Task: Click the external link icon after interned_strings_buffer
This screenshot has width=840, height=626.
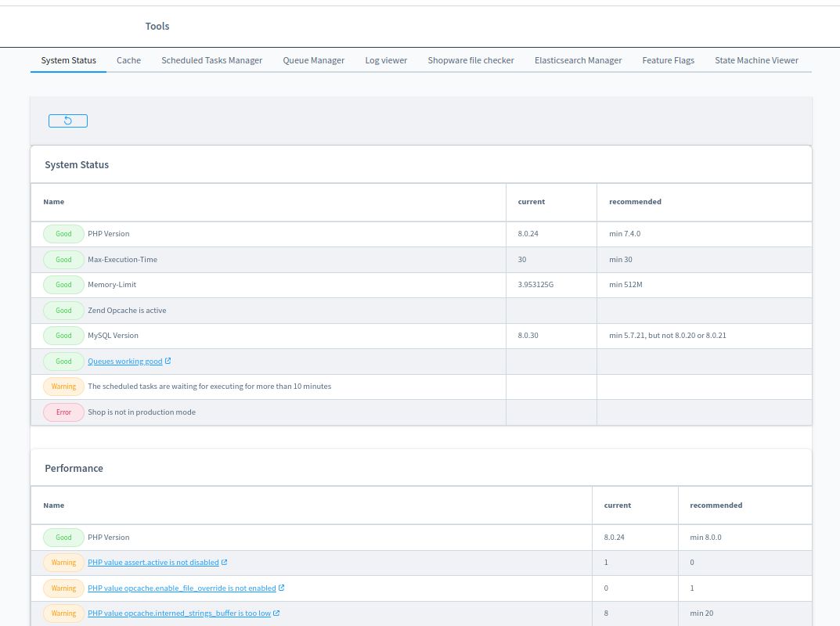Action: coord(275,613)
